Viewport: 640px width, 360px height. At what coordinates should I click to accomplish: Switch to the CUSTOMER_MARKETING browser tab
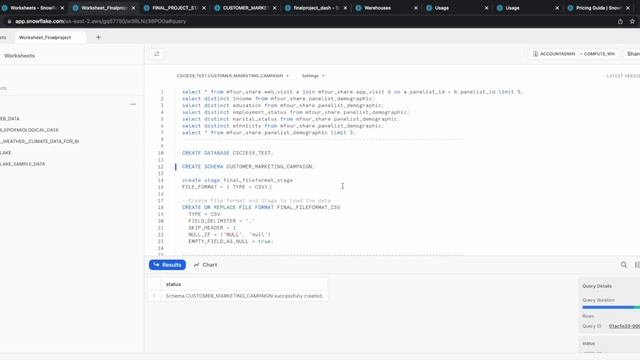tap(244, 8)
